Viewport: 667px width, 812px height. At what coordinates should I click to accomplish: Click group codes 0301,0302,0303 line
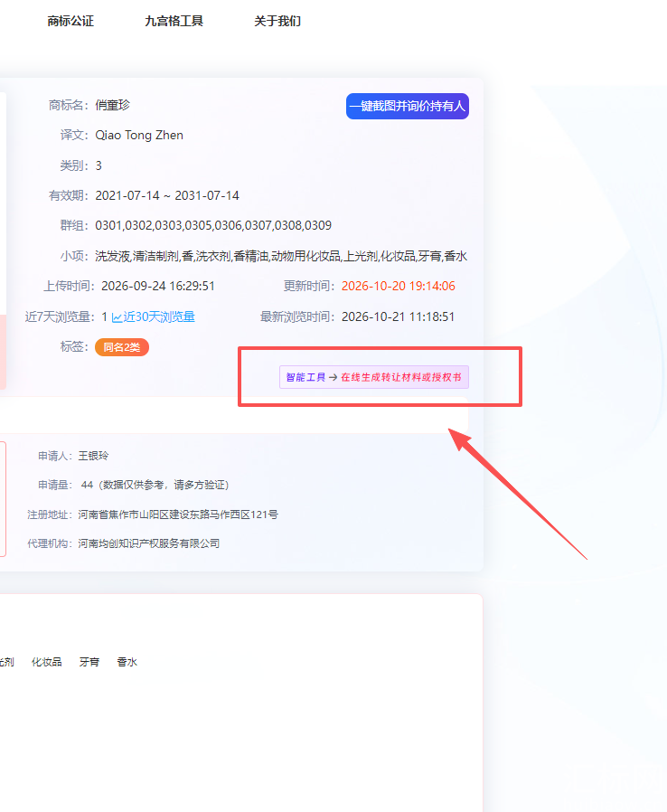pyautogui.click(x=213, y=226)
